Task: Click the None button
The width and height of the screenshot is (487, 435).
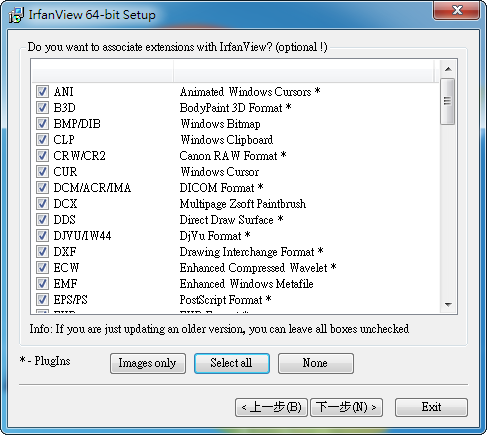Action: click(x=316, y=363)
